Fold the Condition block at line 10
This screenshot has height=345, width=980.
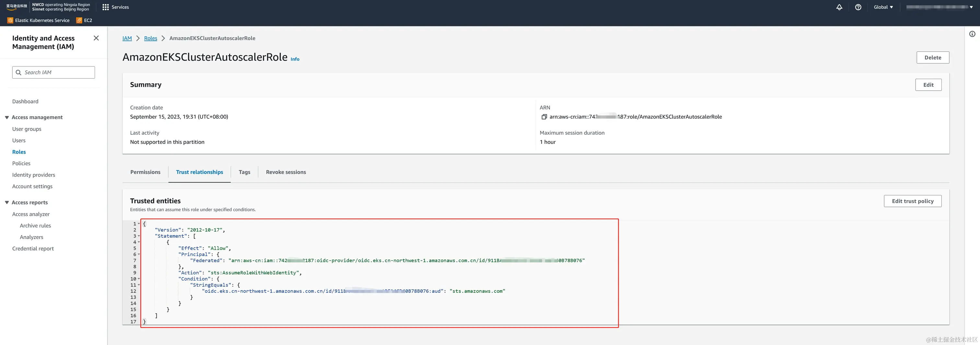(139, 279)
